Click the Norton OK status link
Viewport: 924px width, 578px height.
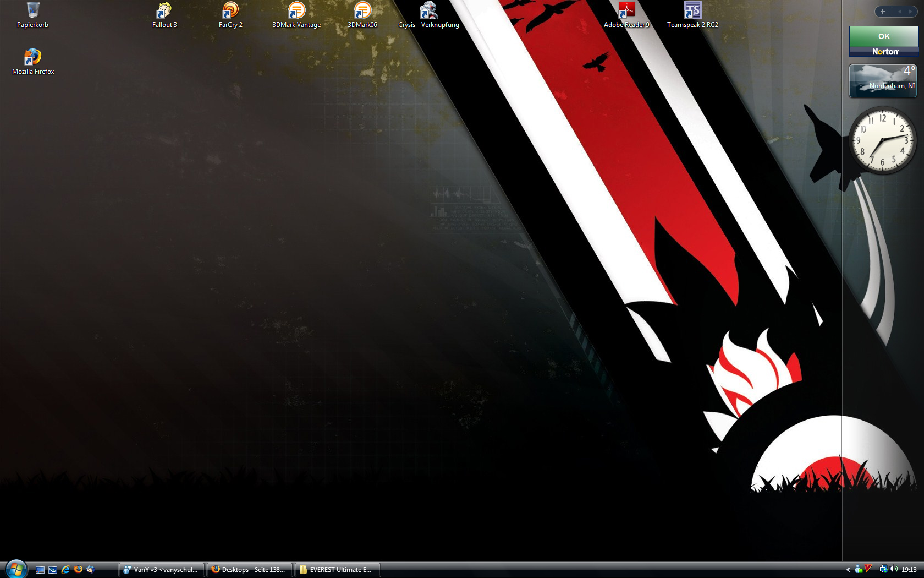[x=884, y=36]
